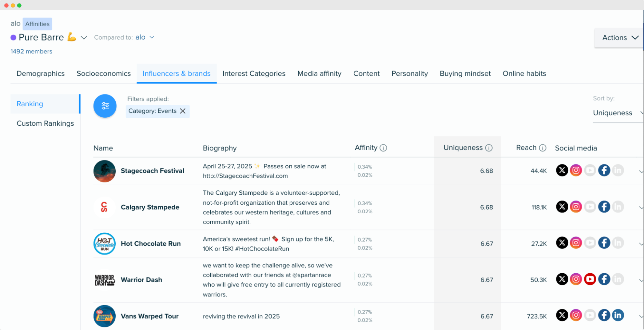The image size is (644, 330).
Task: Open Sort by Uniqueness dropdown
Action: [x=618, y=113]
